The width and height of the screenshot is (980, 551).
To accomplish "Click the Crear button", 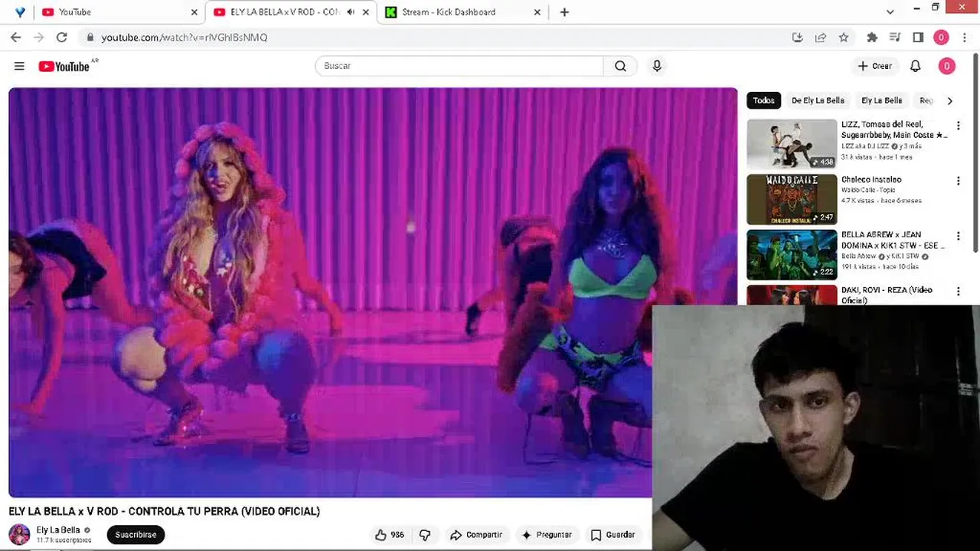I will 874,67.
